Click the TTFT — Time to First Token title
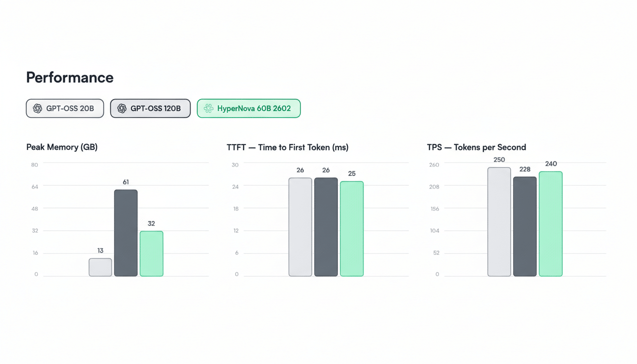The image size is (637, 364). coord(288,147)
